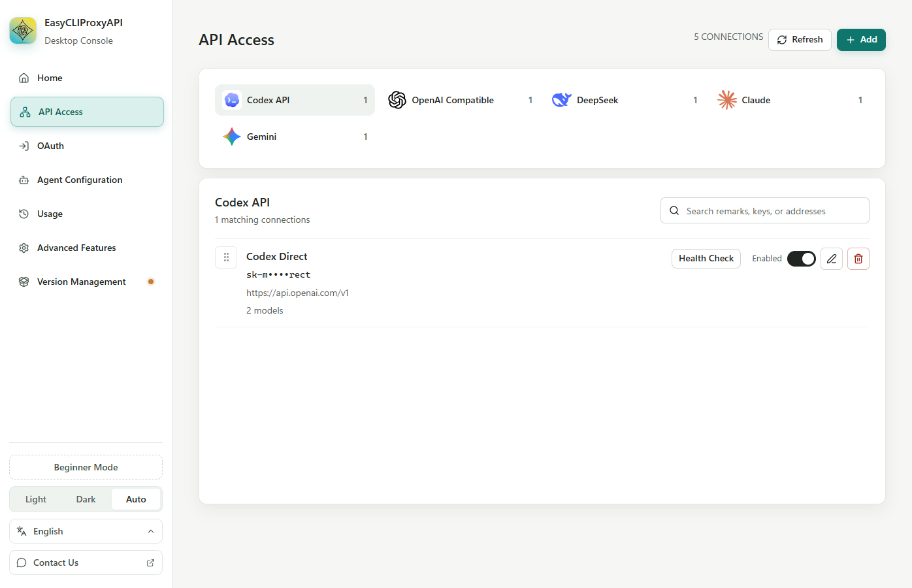The width and height of the screenshot is (912, 588).
Task: Select the Codex API provider tab
Action: coord(295,100)
